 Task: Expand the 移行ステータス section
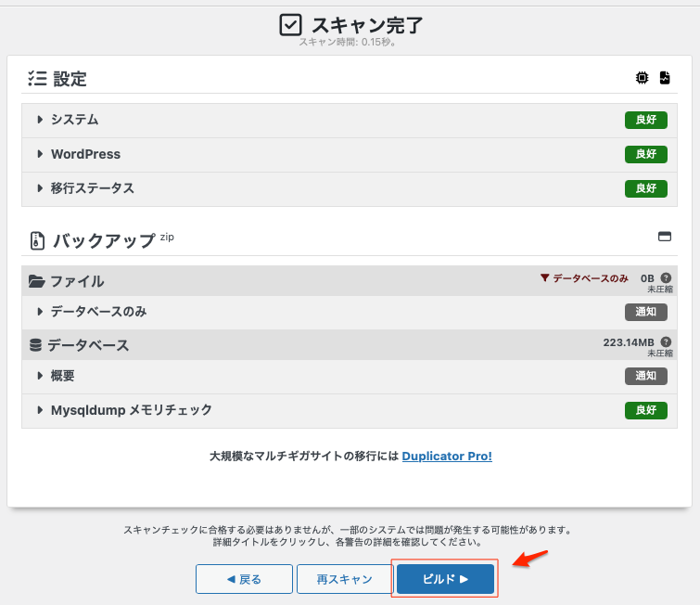pos(92,188)
